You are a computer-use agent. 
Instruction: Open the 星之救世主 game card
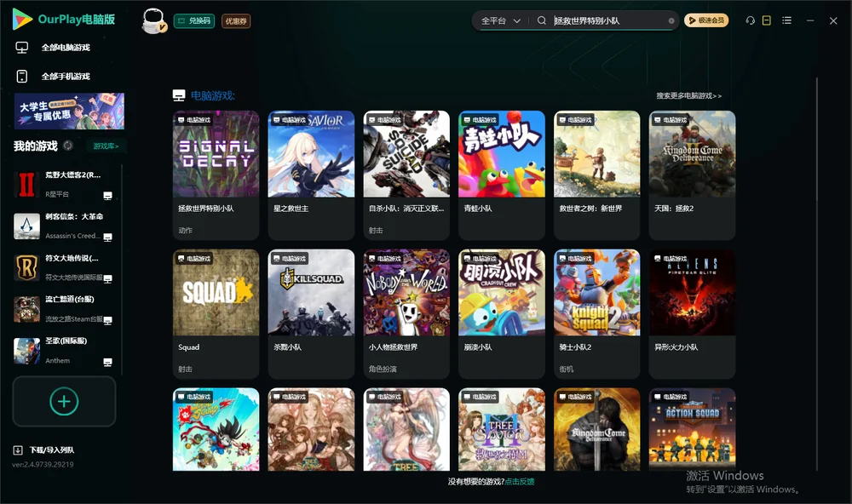coord(311,175)
